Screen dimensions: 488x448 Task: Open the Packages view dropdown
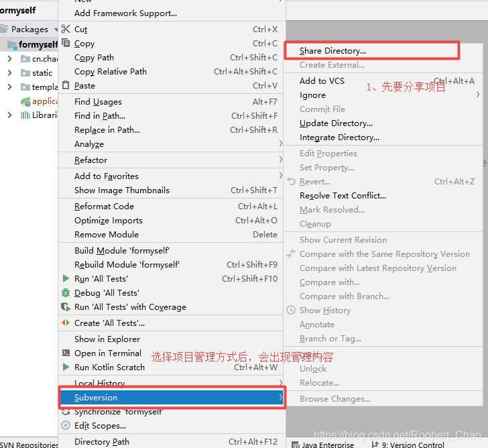click(56, 30)
